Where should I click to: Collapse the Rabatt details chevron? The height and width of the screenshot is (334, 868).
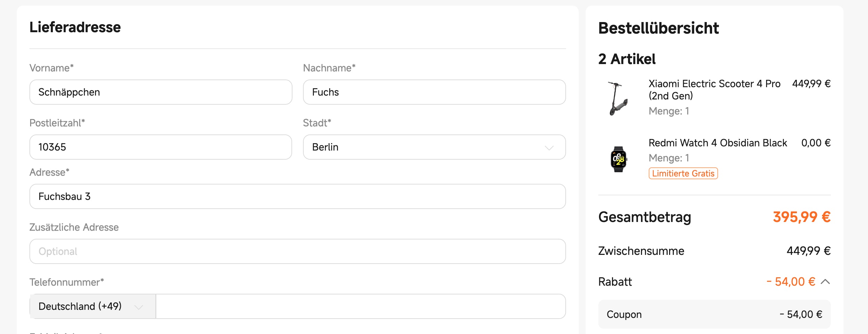click(x=826, y=281)
